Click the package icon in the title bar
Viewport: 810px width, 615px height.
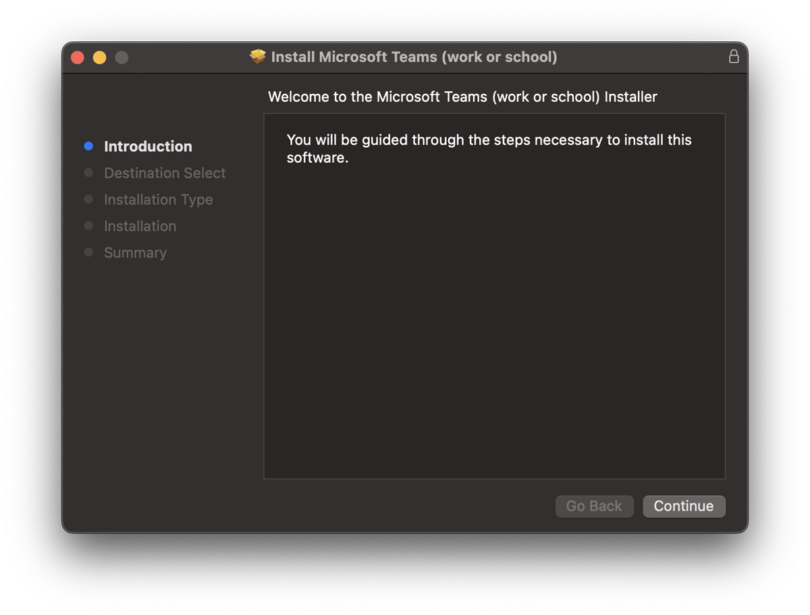point(258,57)
